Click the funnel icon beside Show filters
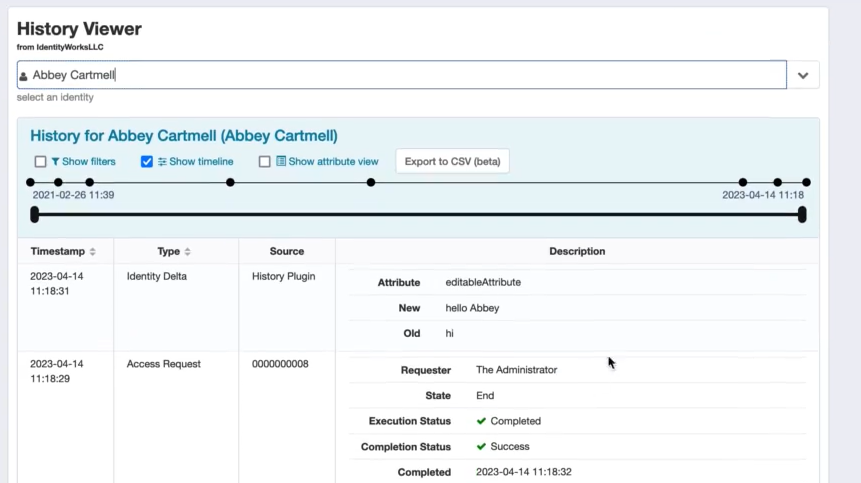Viewport: 861px width, 483px height. pyautogui.click(x=56, y=162)
